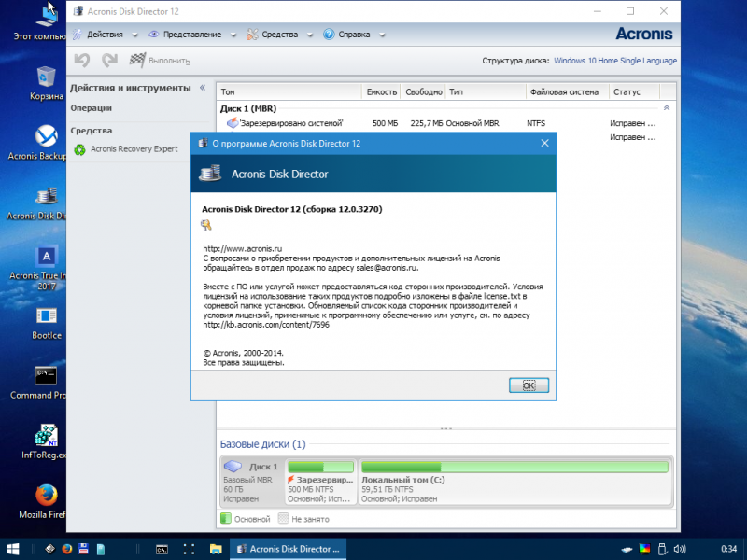
Task: Launch Firefox from the taskbar quick launch
Action: click(x=66, y=549)
